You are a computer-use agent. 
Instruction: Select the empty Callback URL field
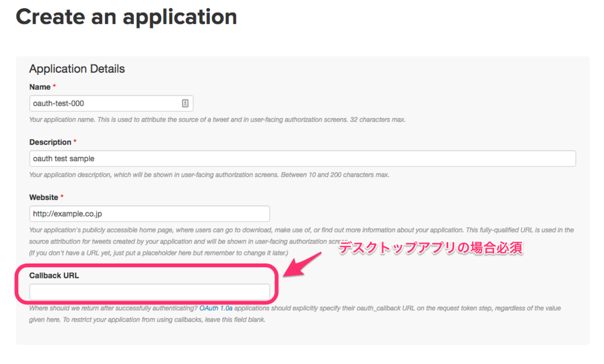(x=149, y=292)
